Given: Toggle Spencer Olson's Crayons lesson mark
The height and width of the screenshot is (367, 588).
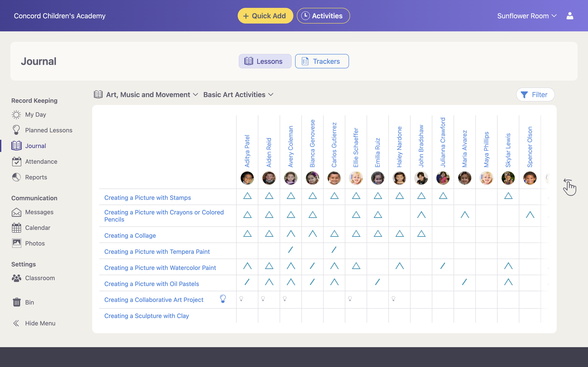Looking at the screenshot, I should (x=530, y=214).
